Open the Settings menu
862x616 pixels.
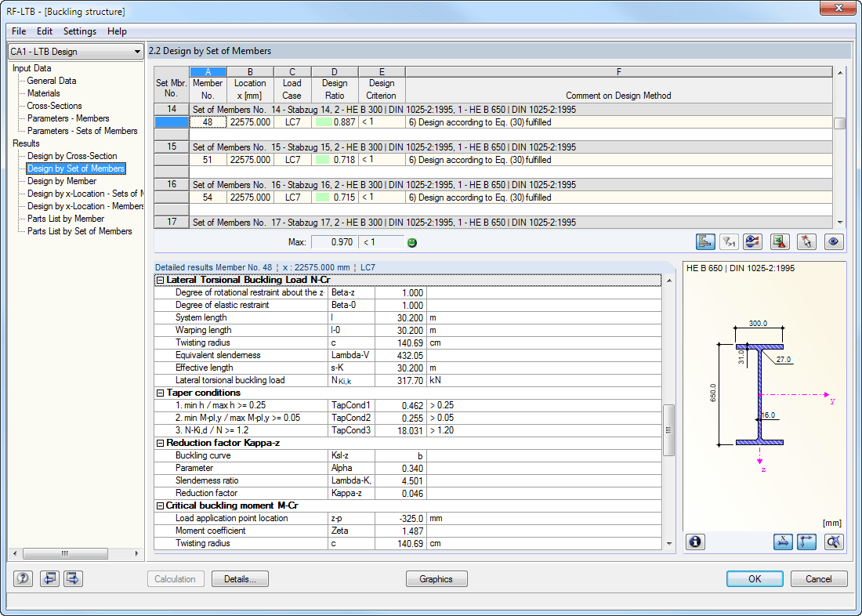(80, 31)
